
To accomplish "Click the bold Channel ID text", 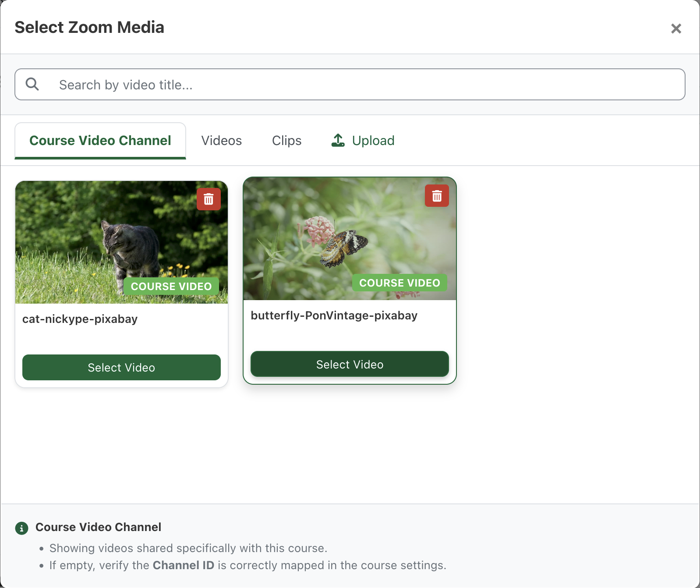I will pos(183,565).
